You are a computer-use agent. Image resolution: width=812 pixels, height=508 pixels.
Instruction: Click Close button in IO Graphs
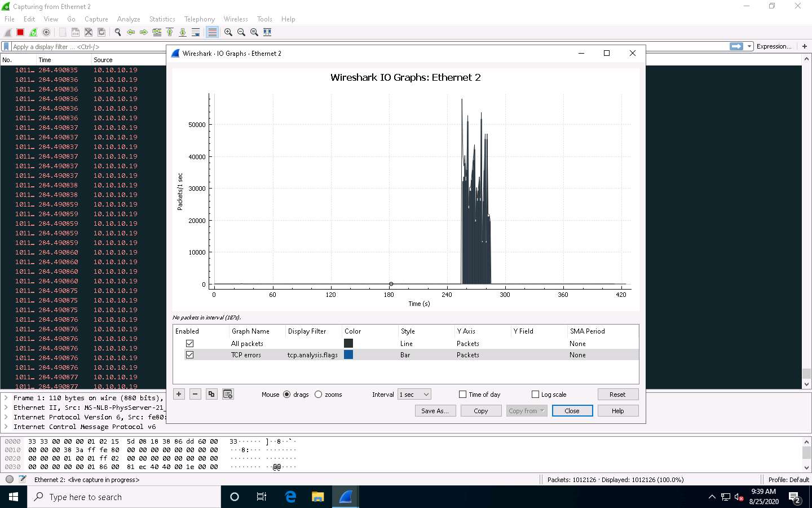[572, 411]
